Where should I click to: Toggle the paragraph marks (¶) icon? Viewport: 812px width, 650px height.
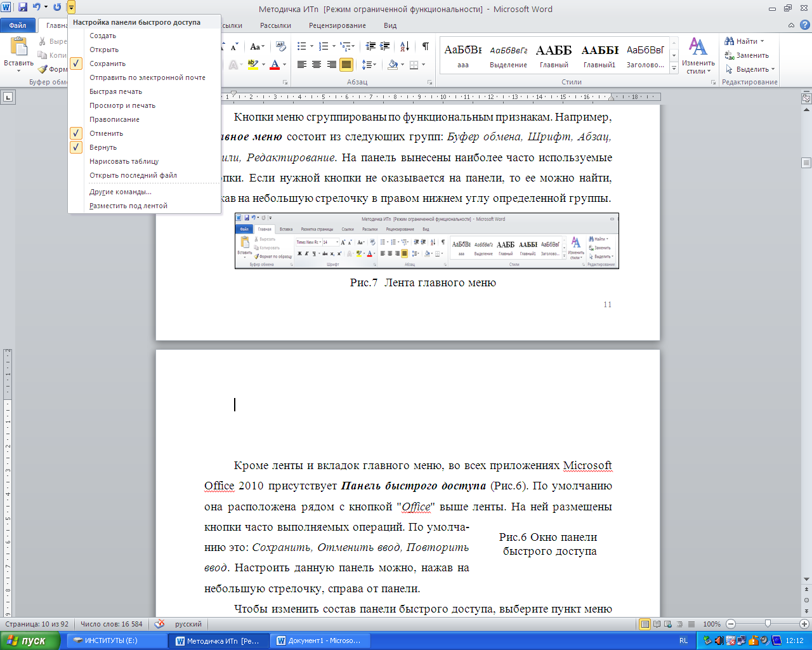[x=425, y=46]
